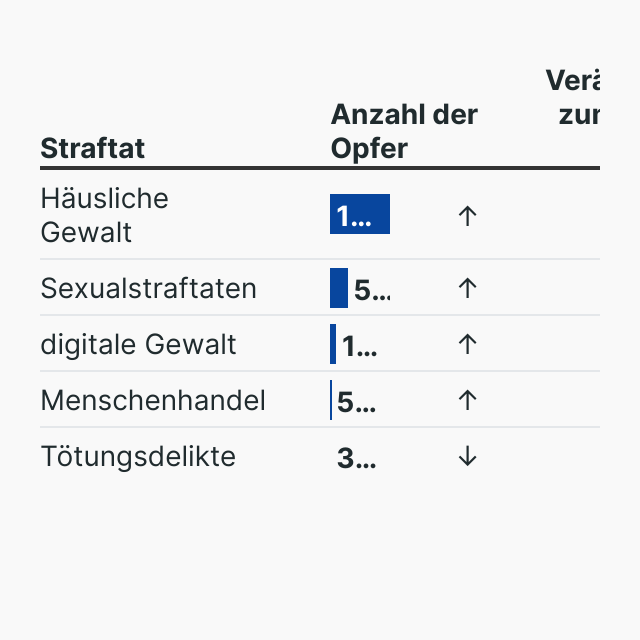
Task: Click the thin blue bar for digitale Gewalt
Action: click(x=333, y=344)
